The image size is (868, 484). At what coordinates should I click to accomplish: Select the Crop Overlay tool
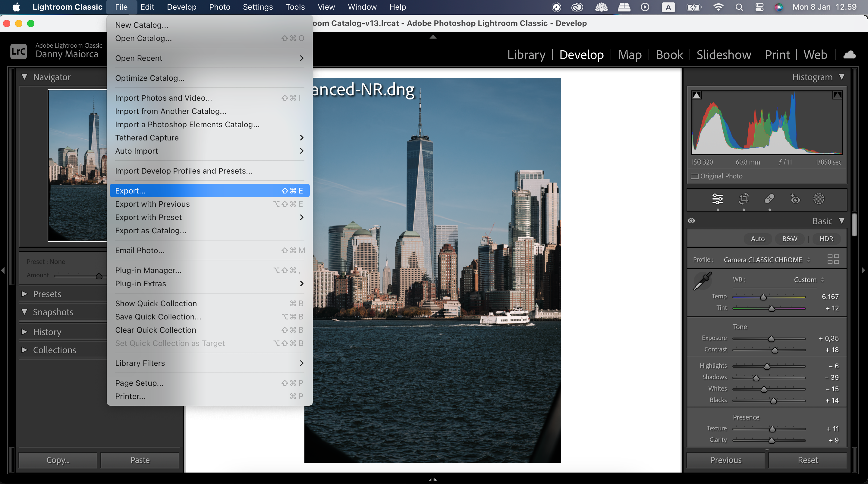(744, 199)
